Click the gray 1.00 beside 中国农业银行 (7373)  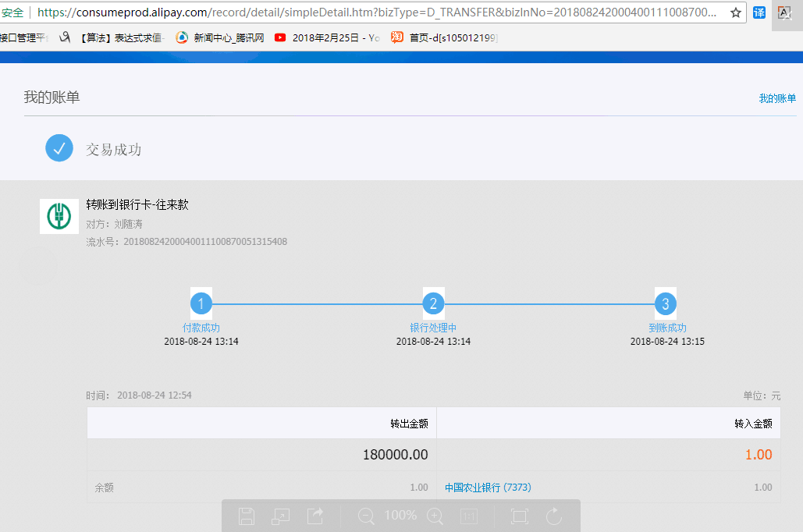(763, 488)
